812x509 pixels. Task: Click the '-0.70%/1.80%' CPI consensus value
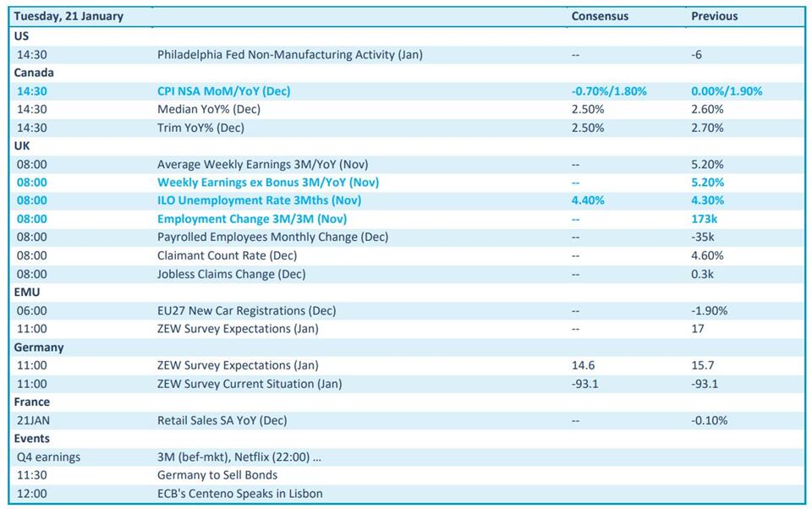[609, 91]
